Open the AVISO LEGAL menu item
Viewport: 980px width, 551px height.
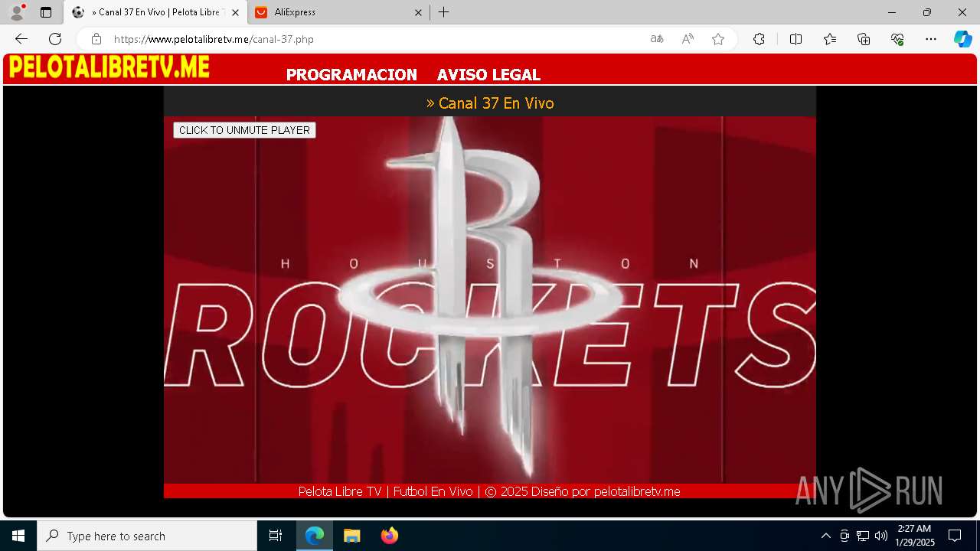pyautogui.click(x=488, y=75)
